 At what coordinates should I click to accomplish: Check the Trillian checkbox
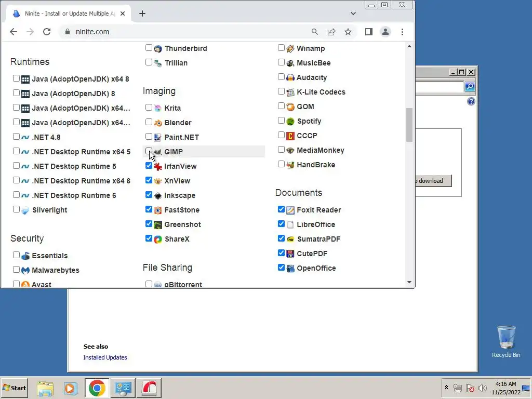[x=149, y=62]
